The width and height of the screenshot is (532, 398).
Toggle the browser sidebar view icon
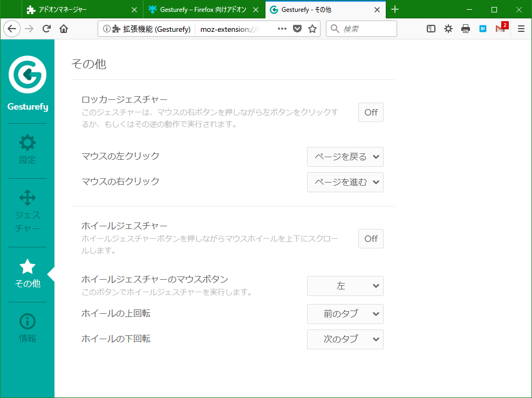[x=431, y=29]
